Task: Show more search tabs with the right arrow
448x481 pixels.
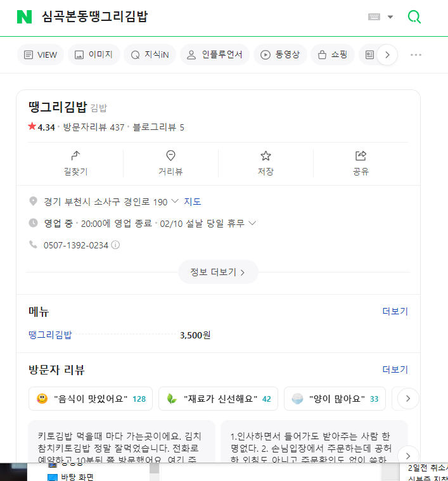Action: coord(387,55)
